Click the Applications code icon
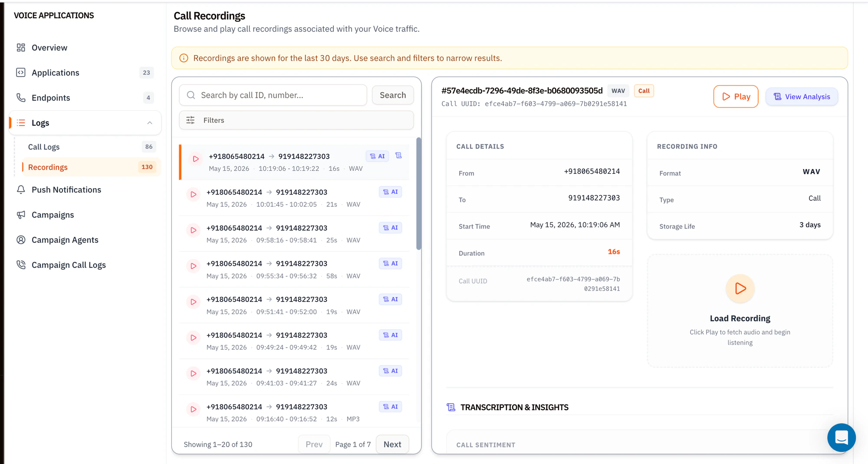This screenshot has width=868, height=464. pyautogui.click(x=21, y=73)
